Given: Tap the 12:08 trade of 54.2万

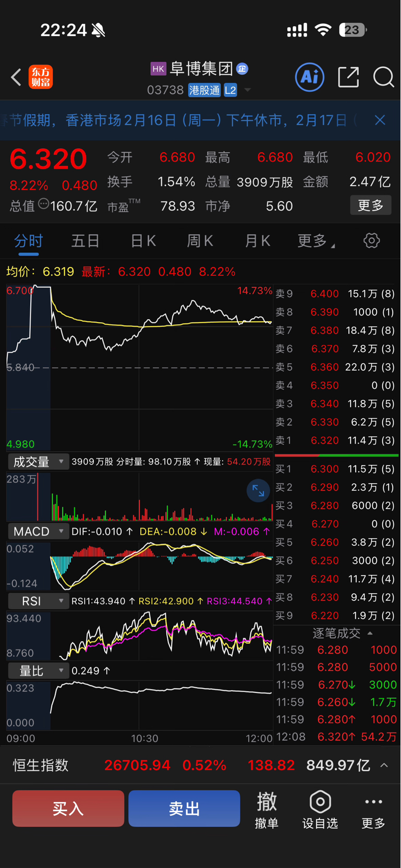Looking at the screenshot, I should [336, 737].
